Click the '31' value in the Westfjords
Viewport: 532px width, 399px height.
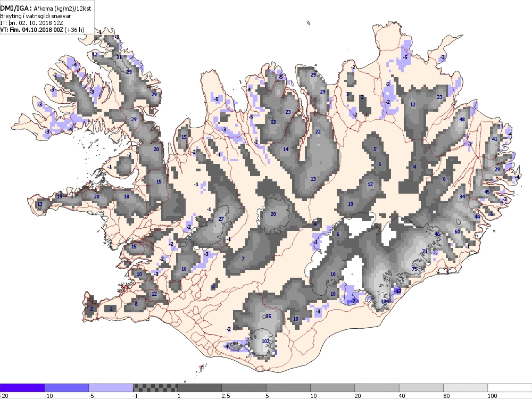click(x=119, y=57)
